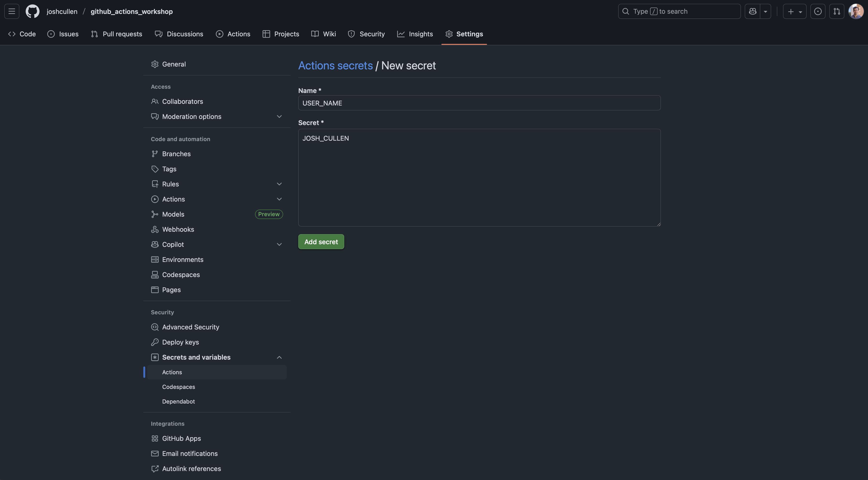The width and height of the screenshot is (868, 480).
Task: Click the user avatar profile picture
Action: point(856,12)
